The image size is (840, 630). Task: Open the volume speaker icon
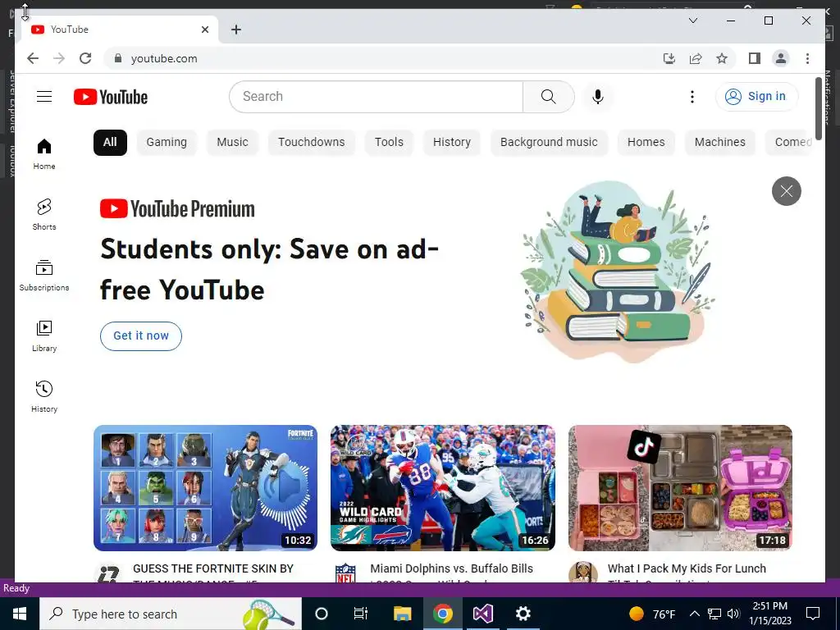coord(734,614)
